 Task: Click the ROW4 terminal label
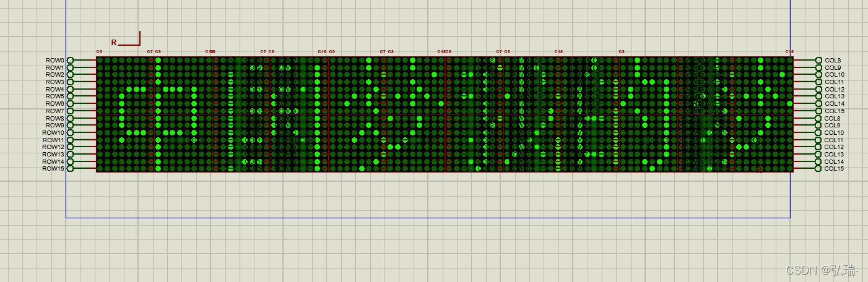coord(54,90)
